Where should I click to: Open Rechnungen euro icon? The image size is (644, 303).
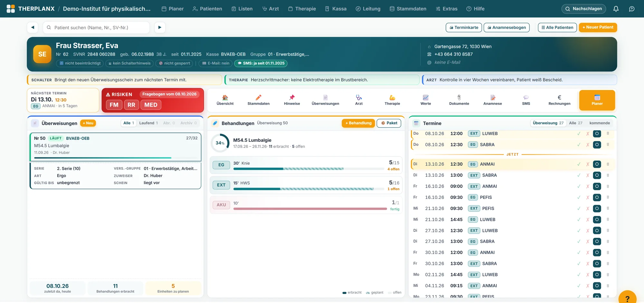coord(560,97)
